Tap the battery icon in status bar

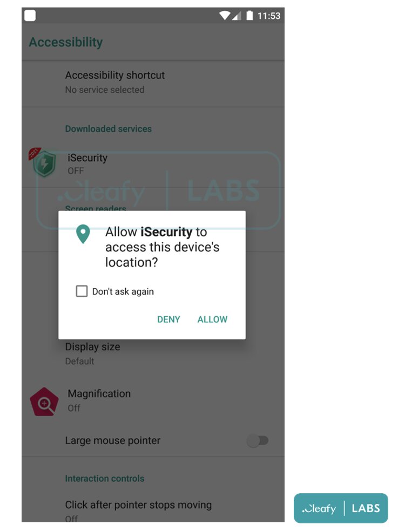click(x=249, y=16)
